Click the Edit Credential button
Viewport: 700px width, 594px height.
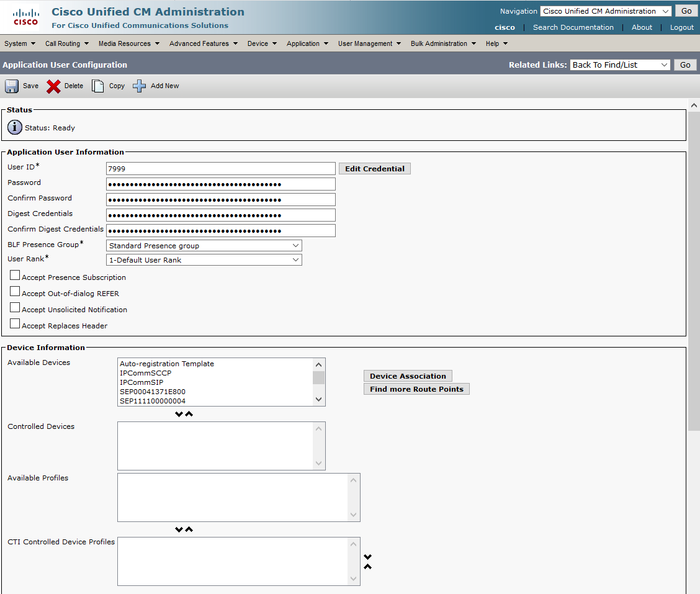[374, 169]
